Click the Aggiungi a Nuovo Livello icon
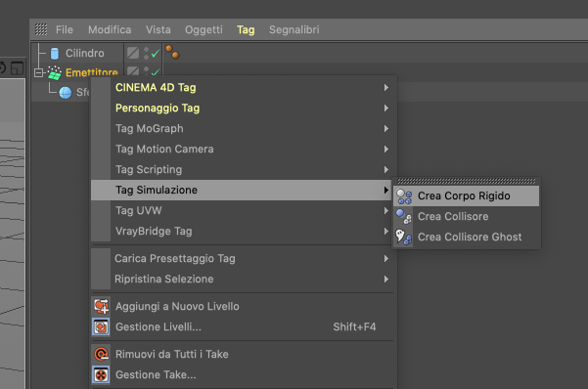Viewport: 588px width, 389px height. tap(101, 306)
